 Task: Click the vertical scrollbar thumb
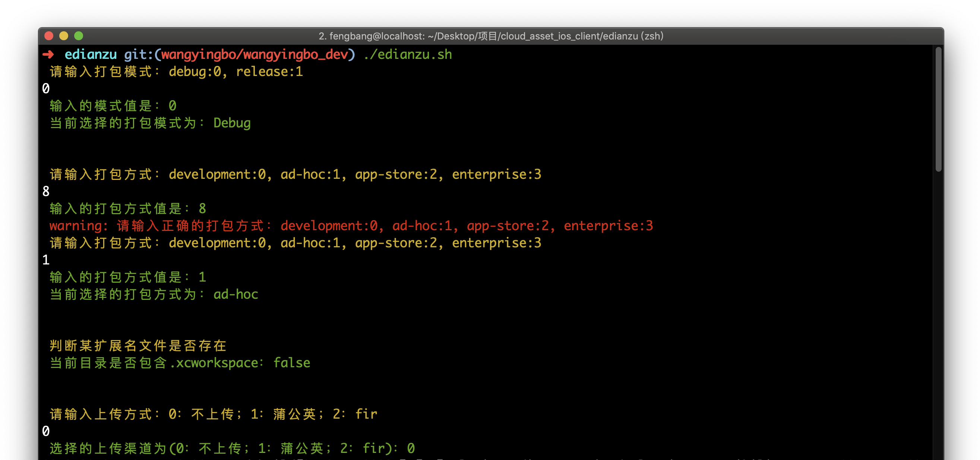click(938, 109)
